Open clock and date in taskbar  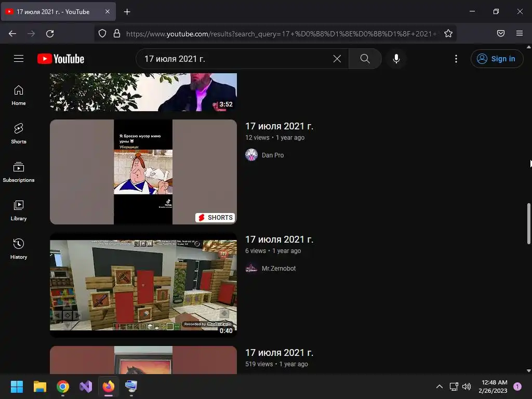tap(494, 387)
